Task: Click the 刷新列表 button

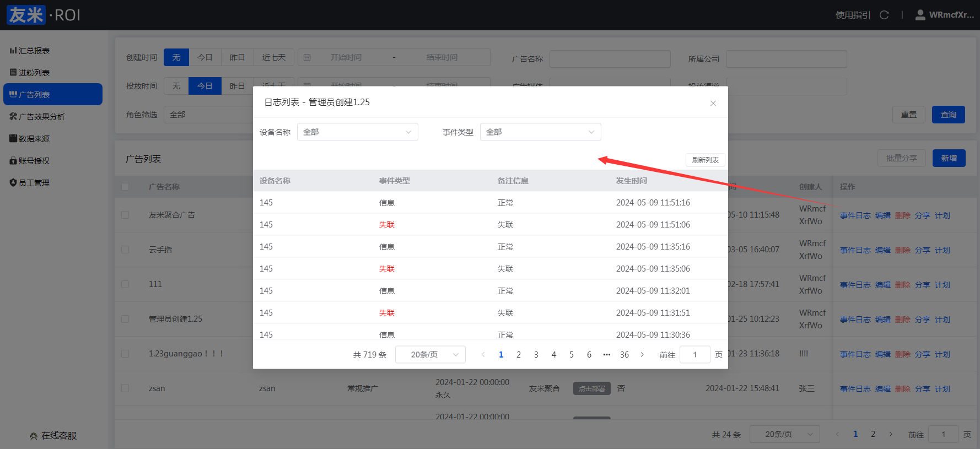Action: click(x=705, y=160)
